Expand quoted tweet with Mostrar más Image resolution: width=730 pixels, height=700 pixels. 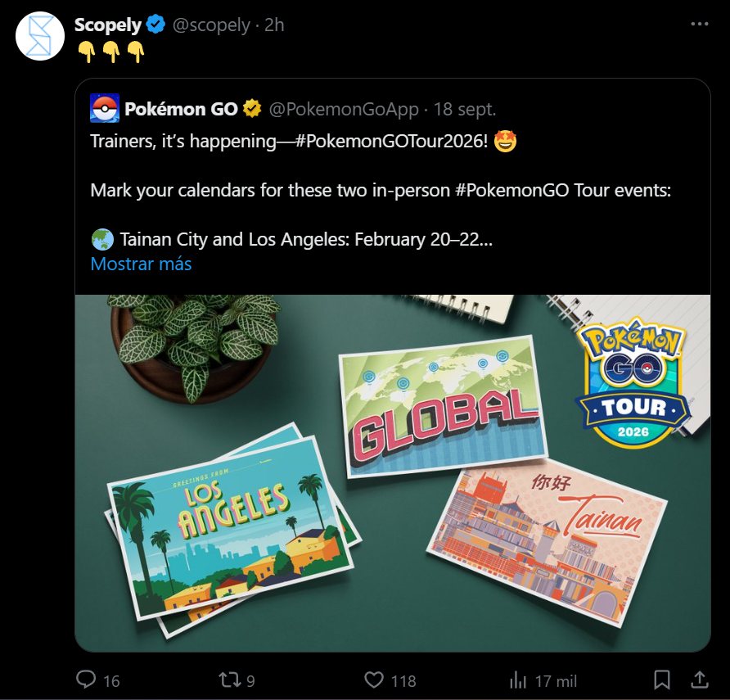(x=141, y=264)
